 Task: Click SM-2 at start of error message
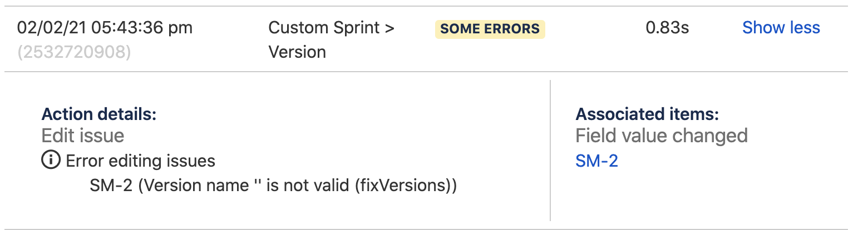point(111,186)
